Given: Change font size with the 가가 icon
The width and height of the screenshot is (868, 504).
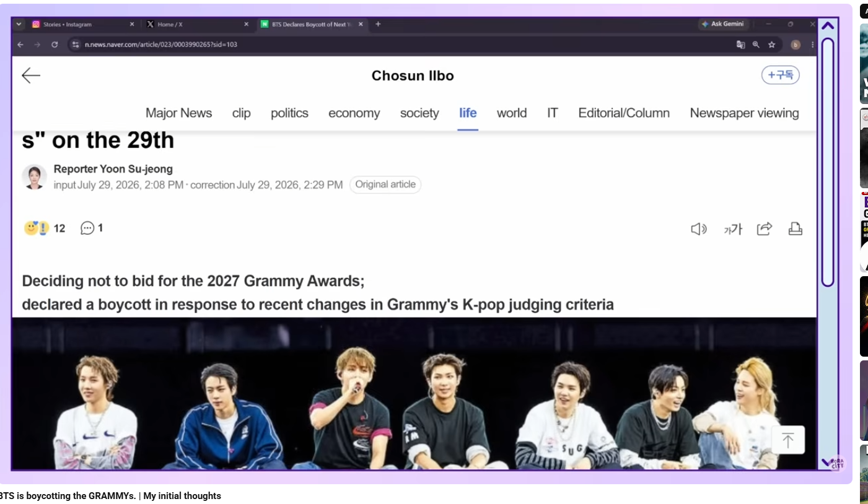Looking at the screenshot, I should click(732, 229).
